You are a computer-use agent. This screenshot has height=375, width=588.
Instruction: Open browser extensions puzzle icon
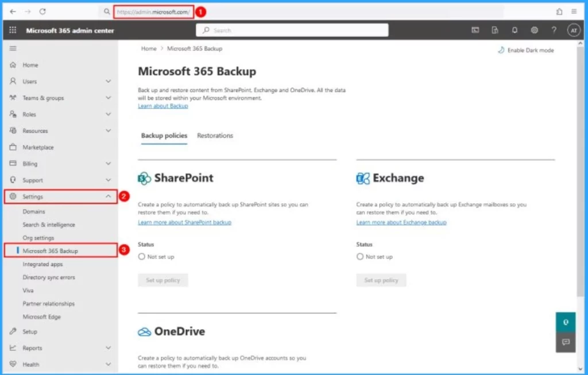pyautogui.click(x=559, y=11)
